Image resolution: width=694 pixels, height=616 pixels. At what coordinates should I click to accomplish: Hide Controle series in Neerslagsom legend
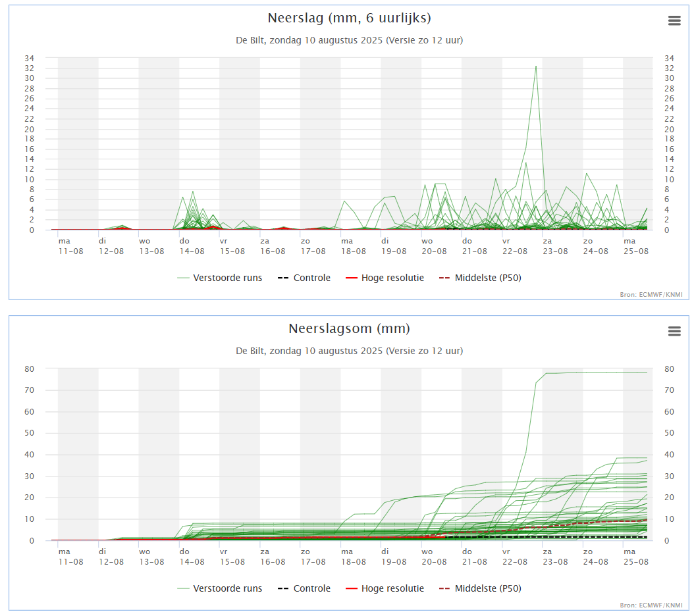click(x=304, y=588)
